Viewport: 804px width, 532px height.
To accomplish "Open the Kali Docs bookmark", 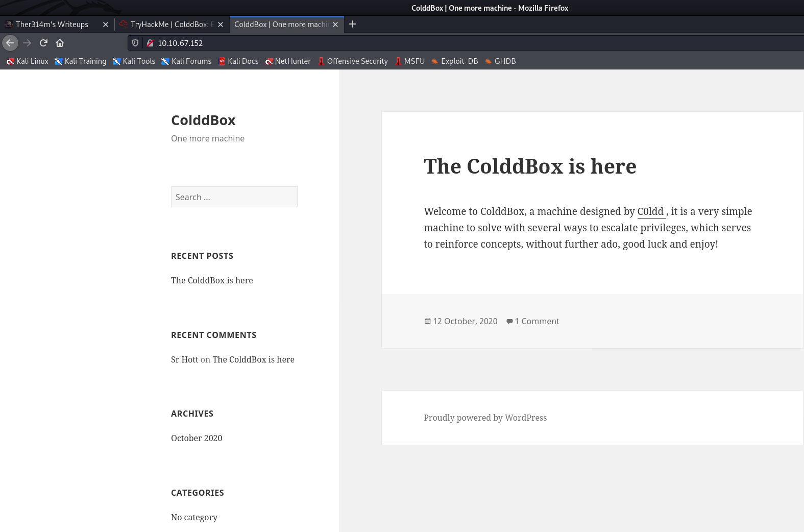I will (x=238, y=61).
